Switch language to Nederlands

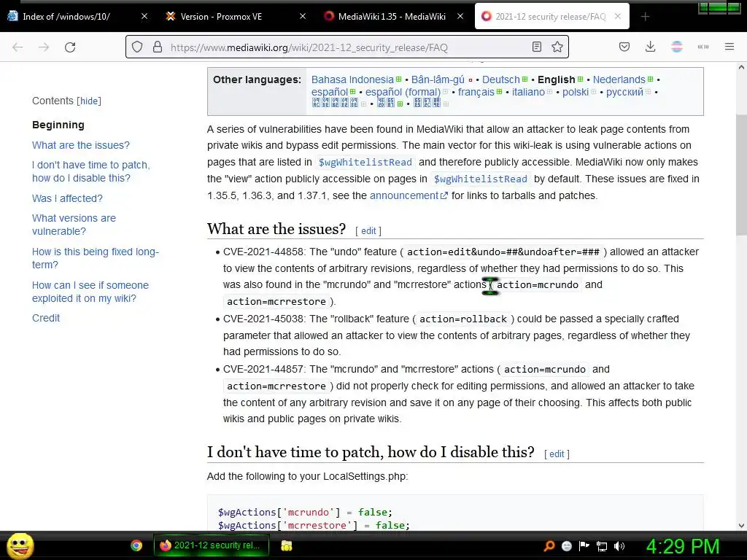[x=619, y=79]
